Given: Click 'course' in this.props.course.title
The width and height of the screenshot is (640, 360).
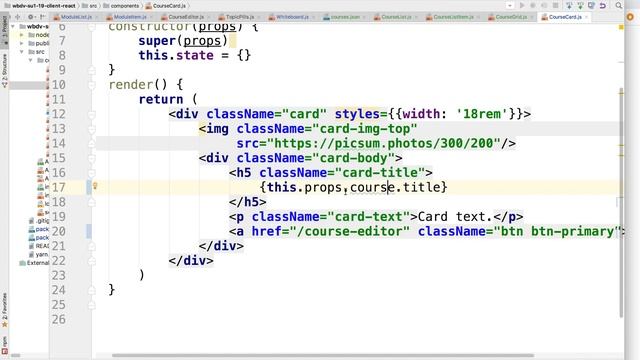Looking at the screenshot, I should 373,187.
